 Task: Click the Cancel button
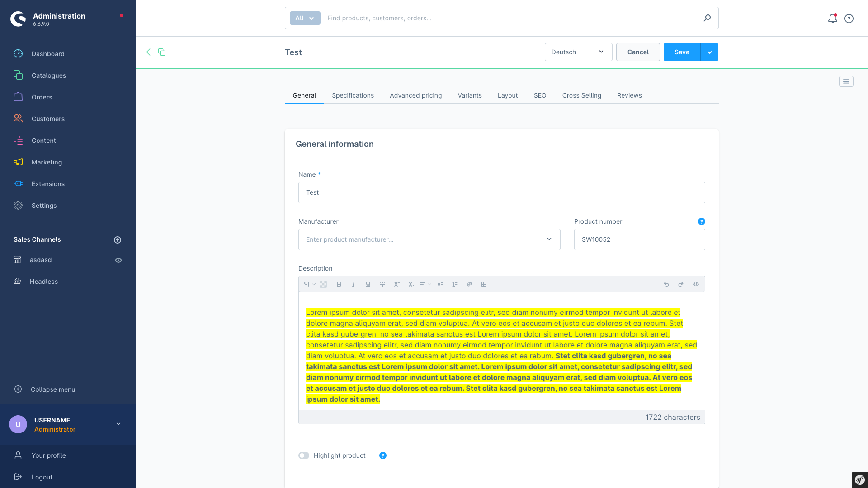[x=638, y=52]
